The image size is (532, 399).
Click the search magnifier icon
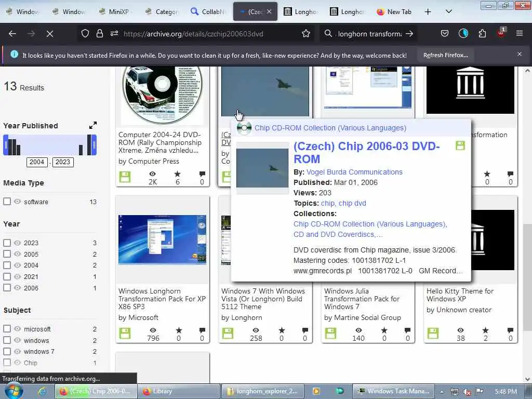pyautogui.click(x=328, y=33)
